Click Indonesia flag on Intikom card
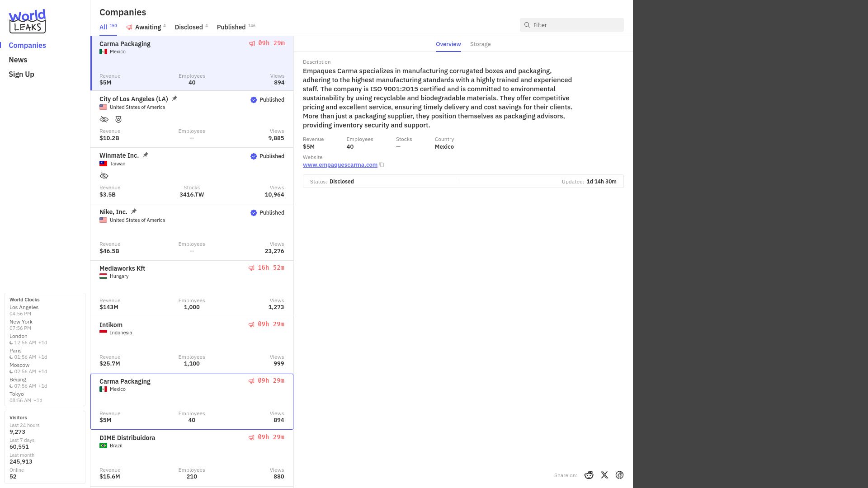The image size is (868, 488). [x=104, y=333]
